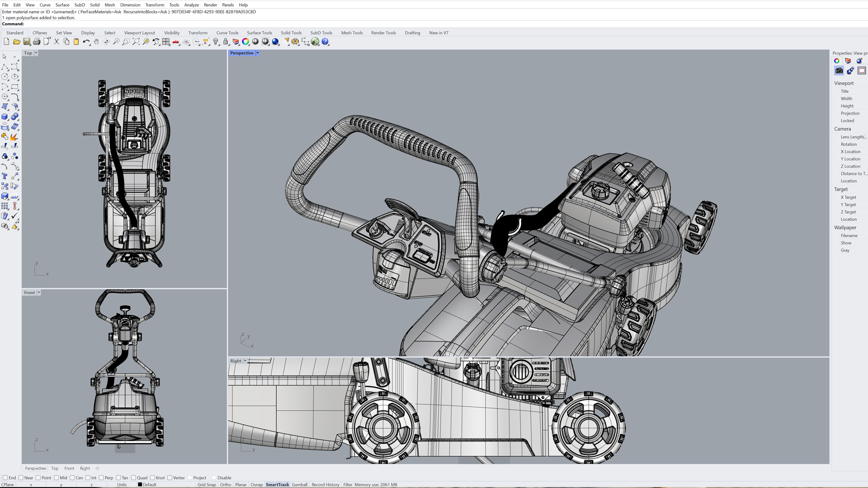Check the Quad osnap option
868x488 pixels.
coord(134,478)
